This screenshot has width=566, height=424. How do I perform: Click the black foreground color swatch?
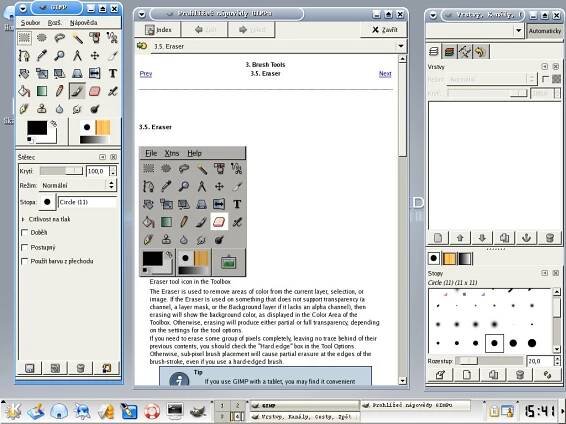pyautogui.click(x=37, y=128)
